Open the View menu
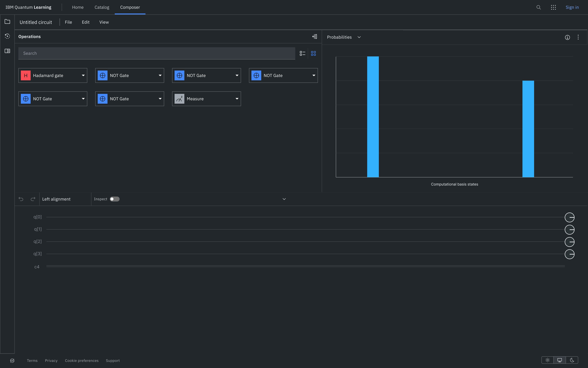This screenshot has width=588, height=368. tap(104, 22)
